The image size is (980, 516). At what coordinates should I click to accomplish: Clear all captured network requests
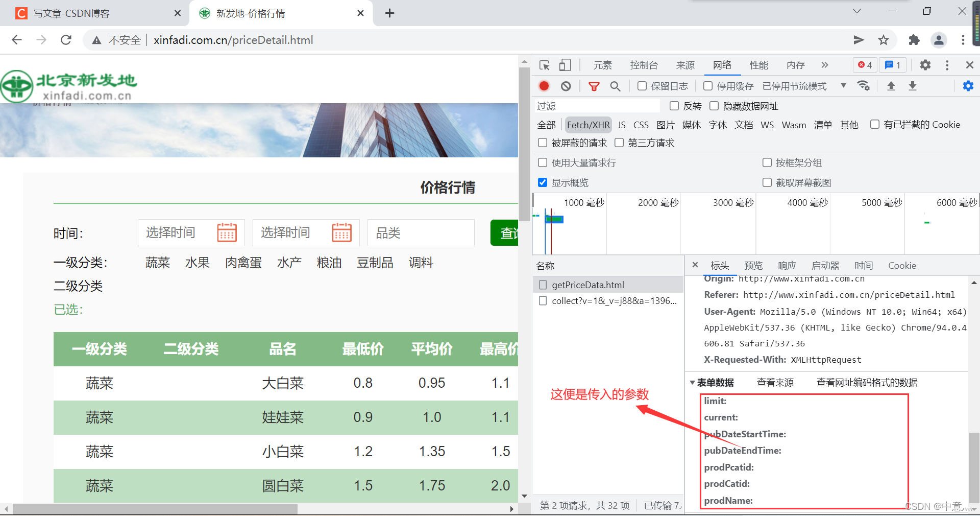coord(566,86)
